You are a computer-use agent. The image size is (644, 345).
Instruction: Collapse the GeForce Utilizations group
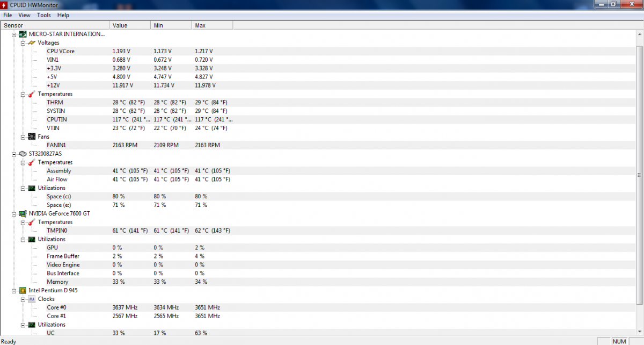23,239
